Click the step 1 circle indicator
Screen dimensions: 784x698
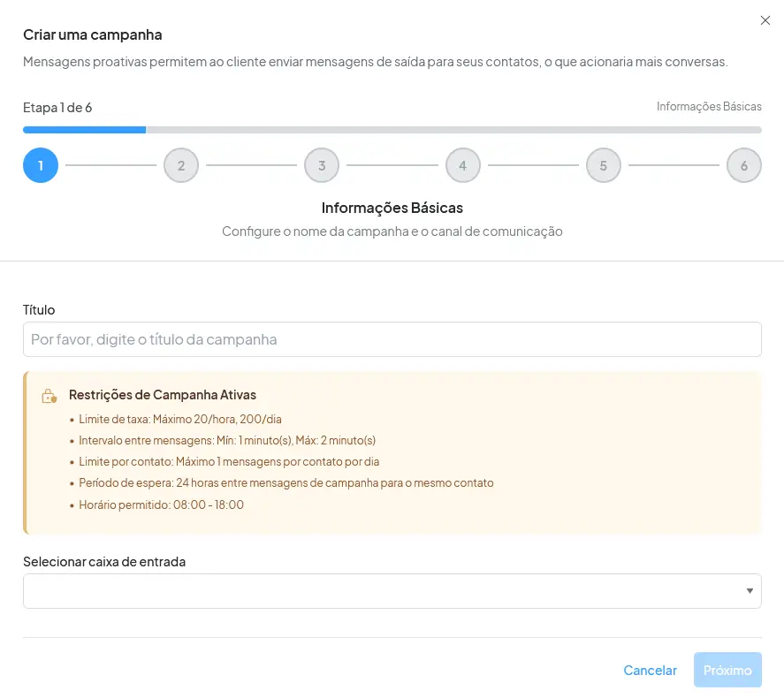pyautogui.click(x=41, y=165)
